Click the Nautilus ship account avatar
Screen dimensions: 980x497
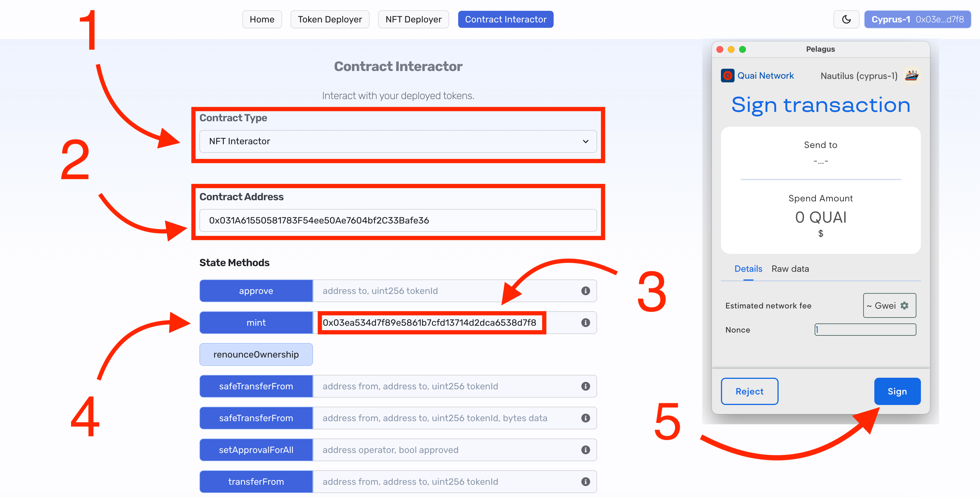tap(912, 75)
